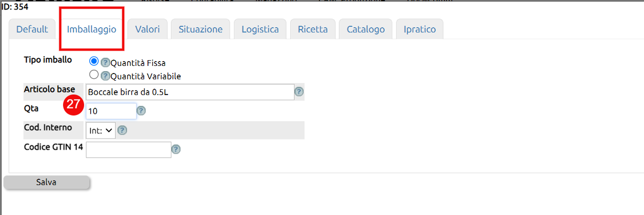Click help icon next to Codice GTIN 14
Viewport: 644px width, 215px height.
(176, 150)
